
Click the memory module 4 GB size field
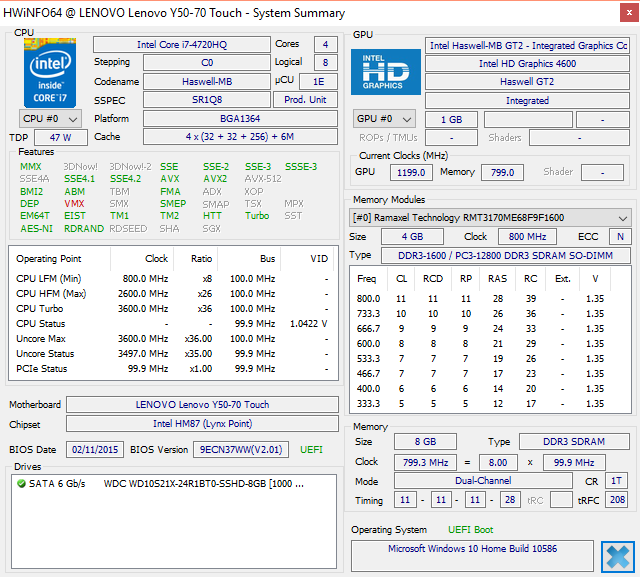(412, 237)
